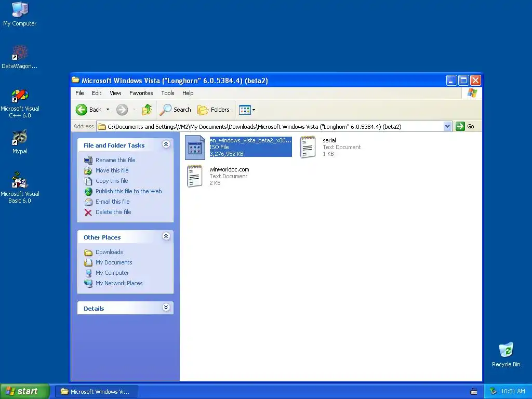Collapse the Other Places panel
Screen dimensions: 532x399
pos(166,236)
